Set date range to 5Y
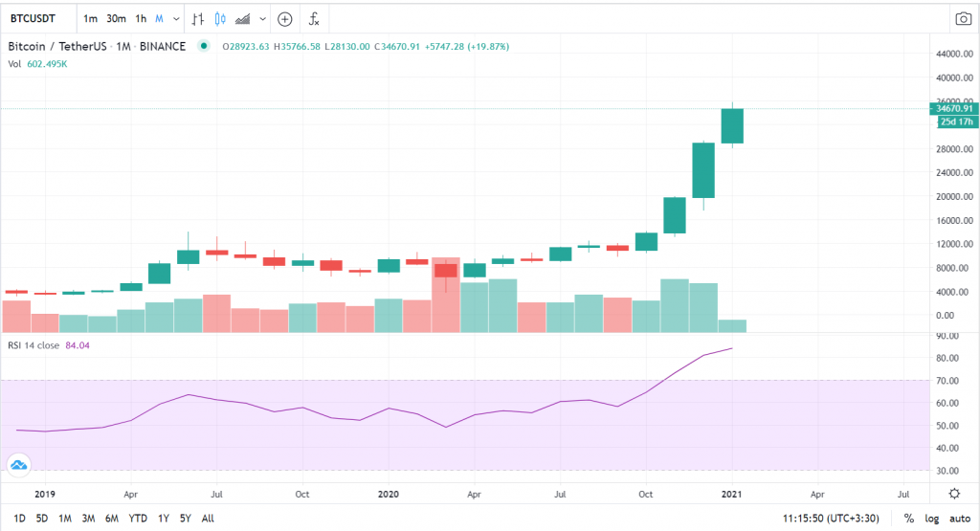This screenshot has height=531, width=980. (x=183, y=519)
